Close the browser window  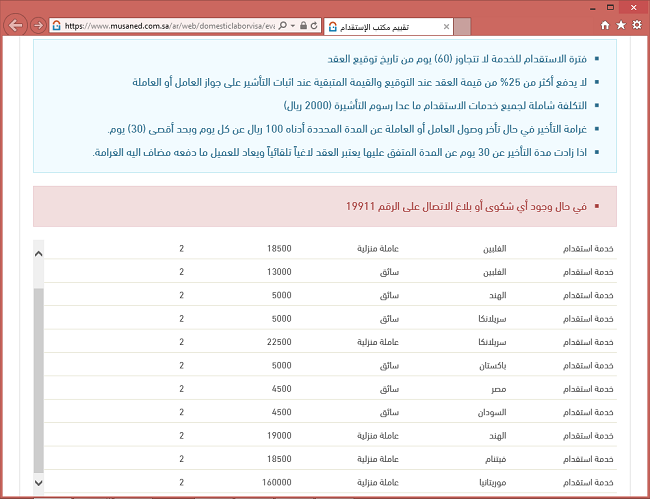633,7
